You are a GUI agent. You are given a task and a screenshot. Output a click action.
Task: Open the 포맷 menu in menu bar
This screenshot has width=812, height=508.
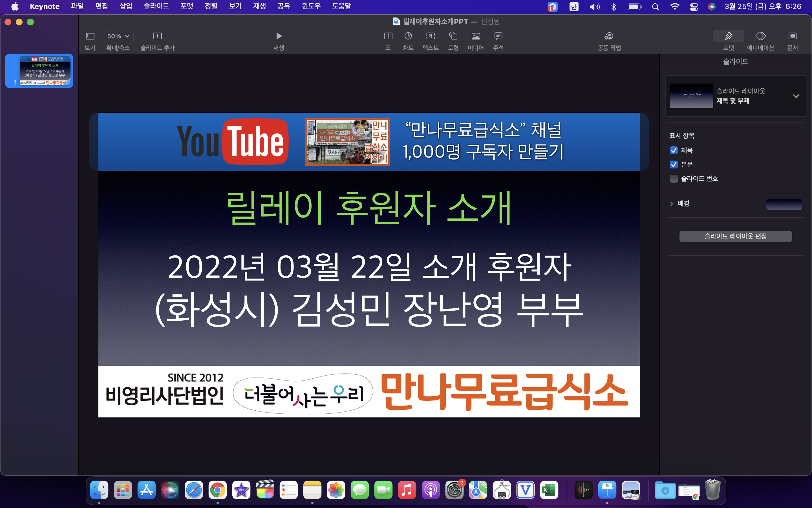187,6
